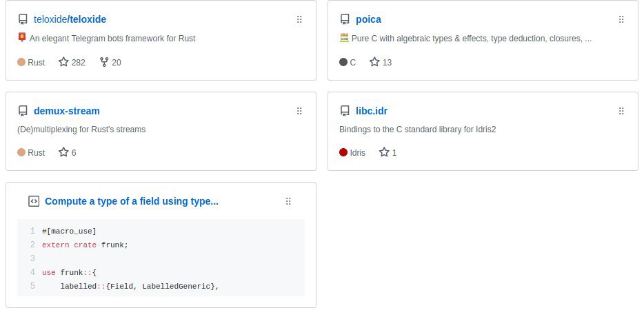Click the drag handle on libc.idr card
Image resolution: width=644 pixels, height=319 pixels.
(621, 111)
